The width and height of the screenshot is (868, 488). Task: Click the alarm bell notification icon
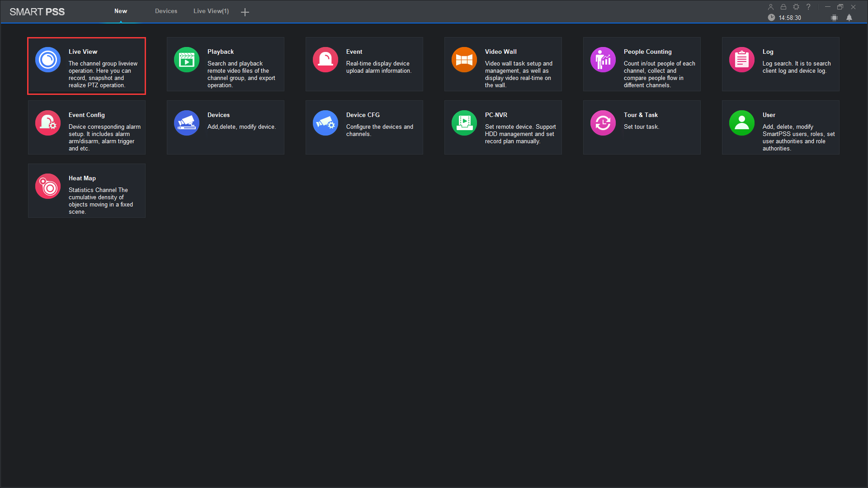click(849, 18)
